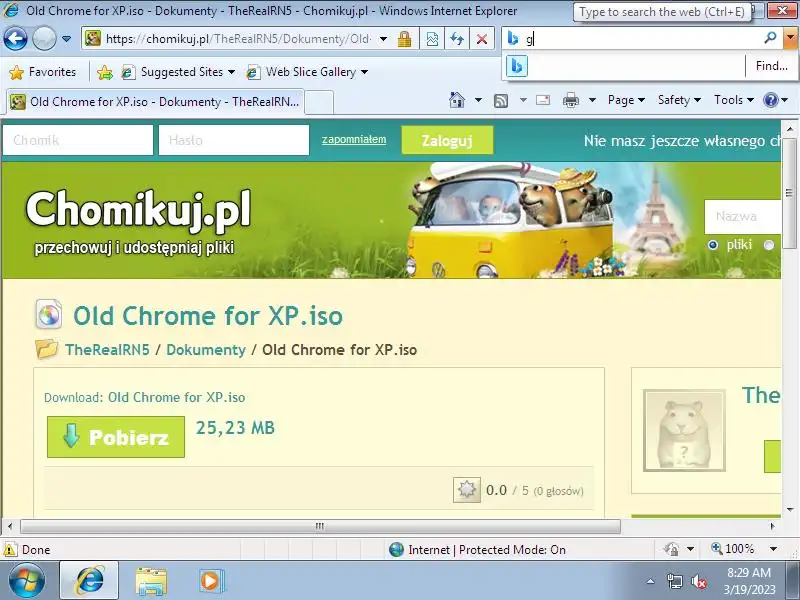800x600 pixels.
Task: Click the horizontal scrollbar thumb
Action: click(x=320, y=526)
